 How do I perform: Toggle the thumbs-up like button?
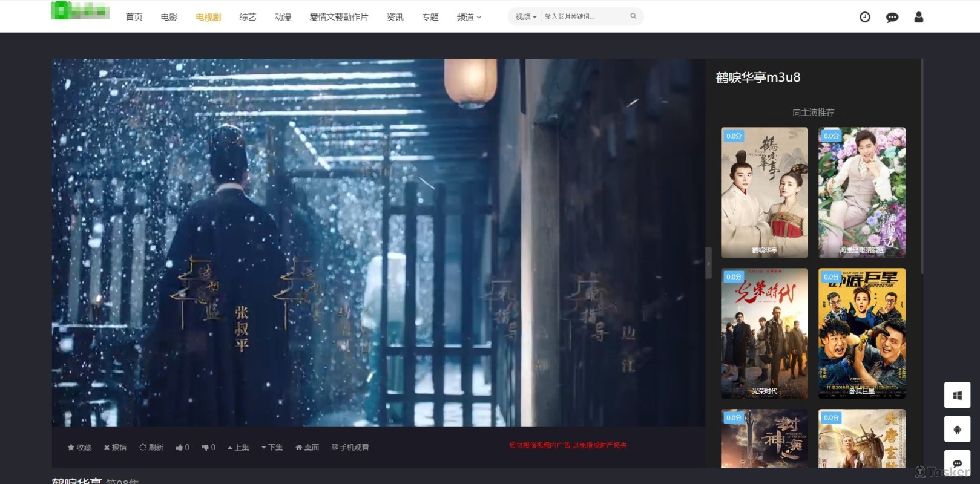coord(182,447)
